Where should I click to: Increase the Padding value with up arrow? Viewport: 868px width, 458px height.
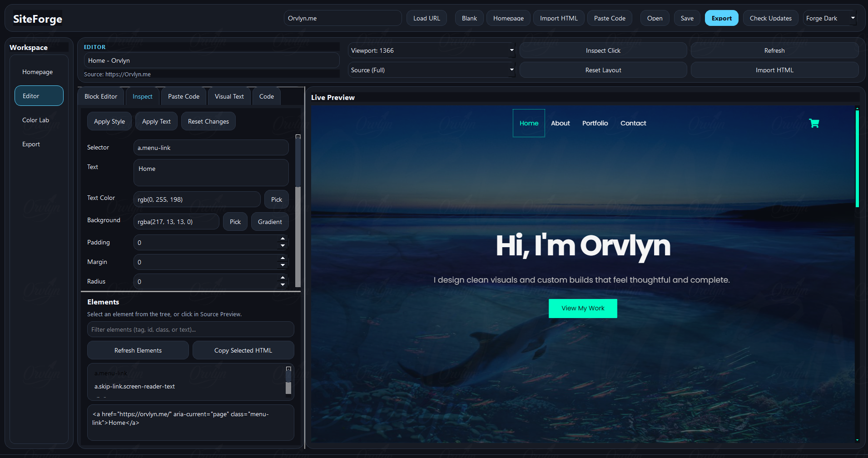283,239
